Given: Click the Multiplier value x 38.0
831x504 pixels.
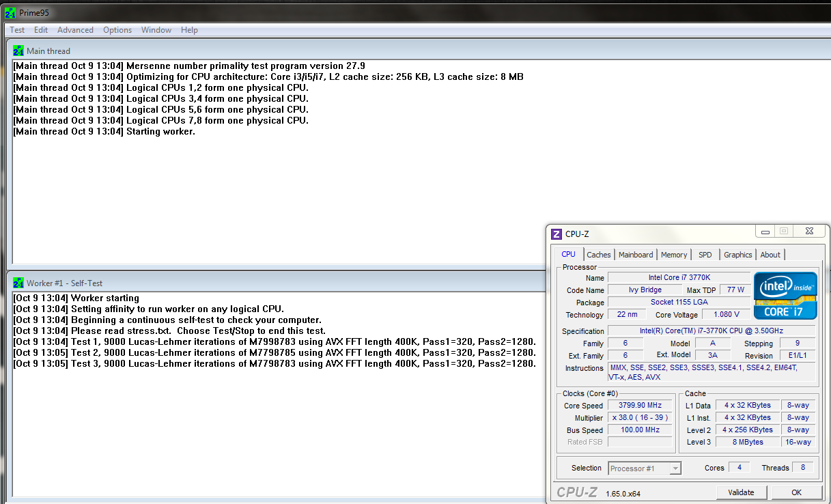Looking at the screenshot, I should [x=639, y=418].
